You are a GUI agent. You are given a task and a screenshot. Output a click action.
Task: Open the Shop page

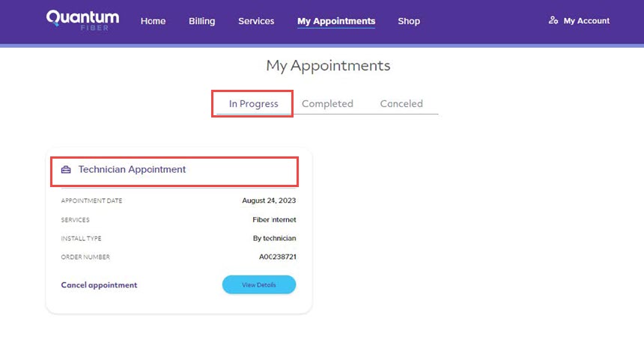click(x=409, y=21)
